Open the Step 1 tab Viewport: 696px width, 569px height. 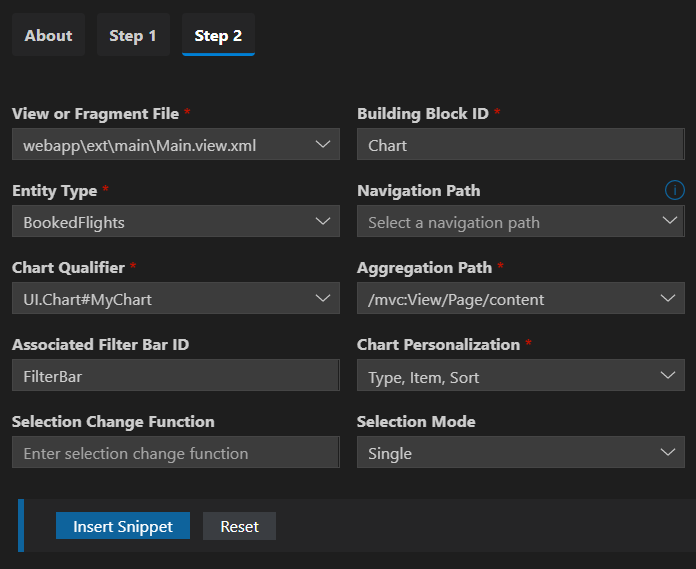pyautogui.click(x=133, y=35)
